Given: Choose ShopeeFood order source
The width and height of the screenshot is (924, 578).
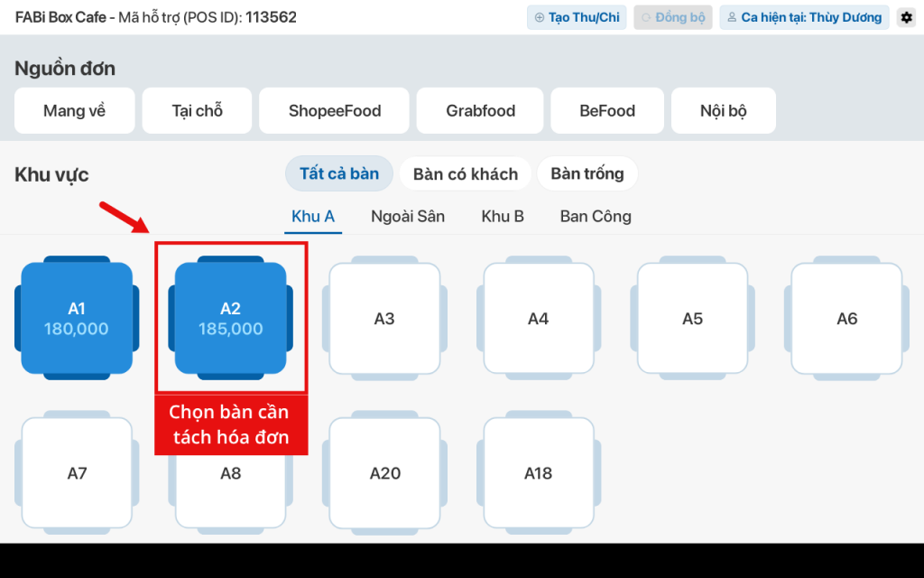Looking at the screenshot, I should 335,111.
